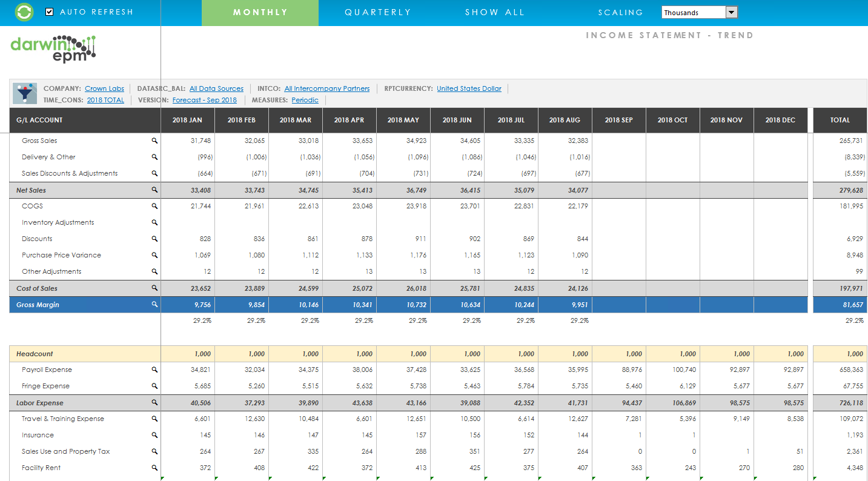
Task: Open the United States Dollar link
Action: pyautogui.click(x=469, y=88)
